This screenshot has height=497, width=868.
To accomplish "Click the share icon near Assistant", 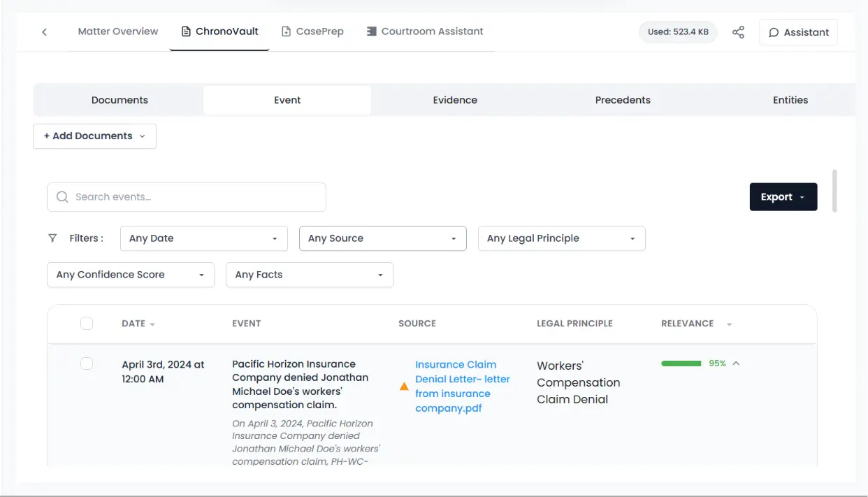I will tap(738, 32).
